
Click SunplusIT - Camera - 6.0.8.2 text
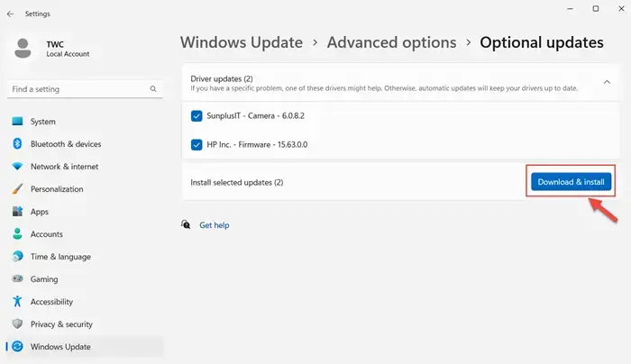[x=255, y=116]
